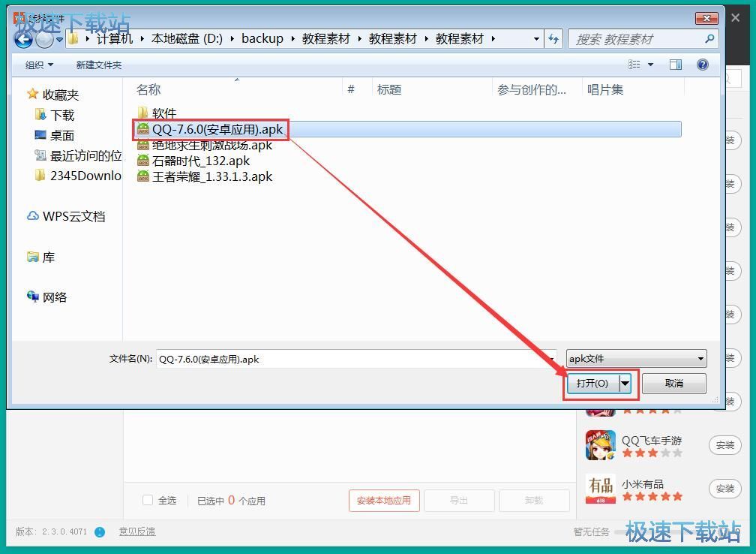The image size is (756, 554).
Task: Close the file open dialog
Action: click(706, 18)
